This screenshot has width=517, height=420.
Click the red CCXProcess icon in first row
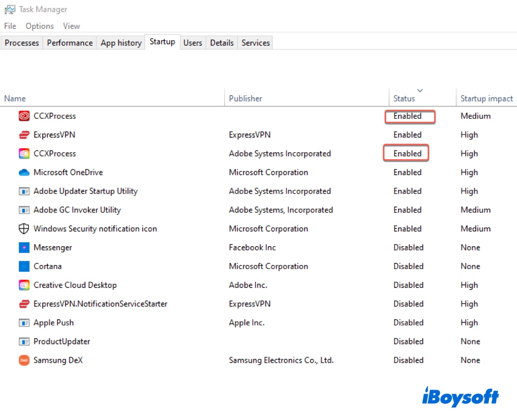pos(24,116)
